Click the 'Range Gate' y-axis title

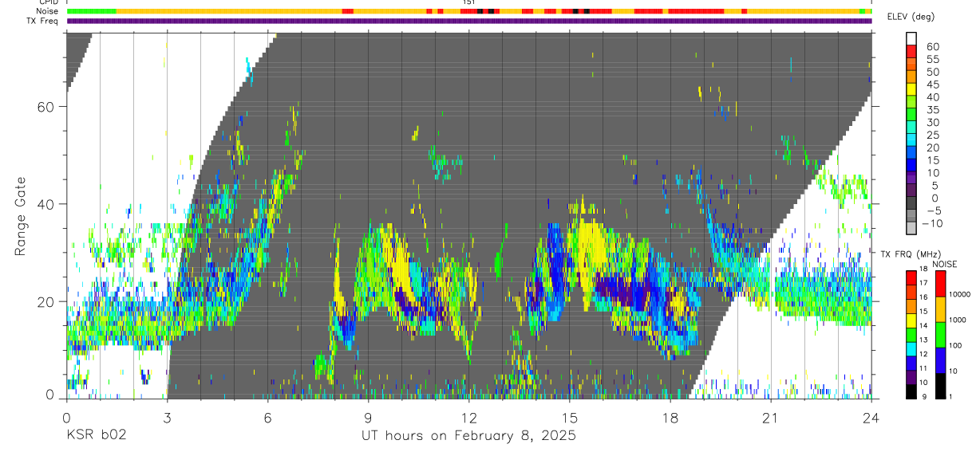22,215
